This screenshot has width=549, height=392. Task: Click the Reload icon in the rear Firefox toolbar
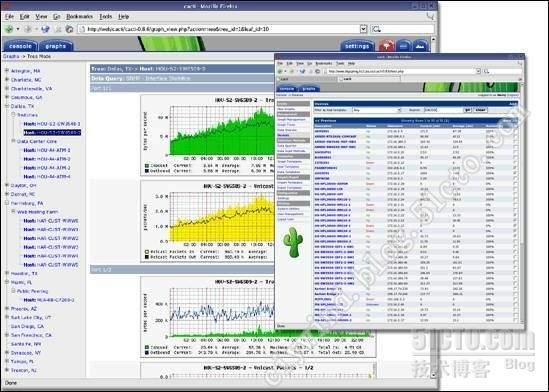pos(45,29)
